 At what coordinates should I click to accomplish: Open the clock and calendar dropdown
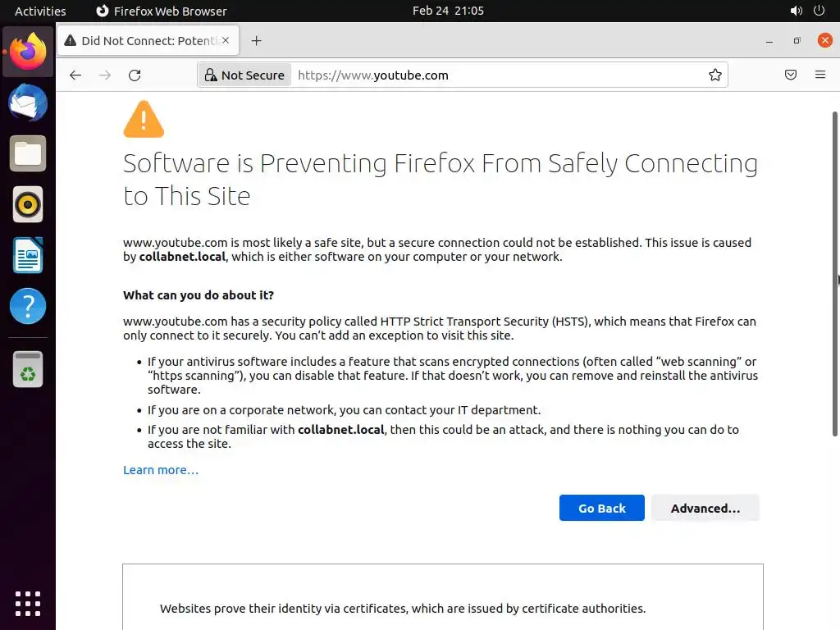click(x=448, y=11)
